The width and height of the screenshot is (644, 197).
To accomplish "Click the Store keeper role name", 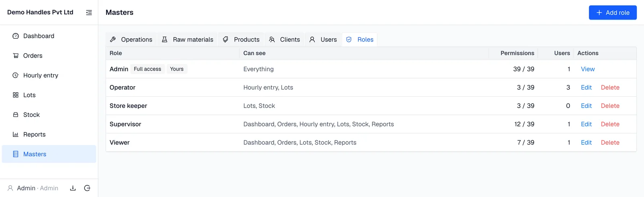I will coord(128,106).
